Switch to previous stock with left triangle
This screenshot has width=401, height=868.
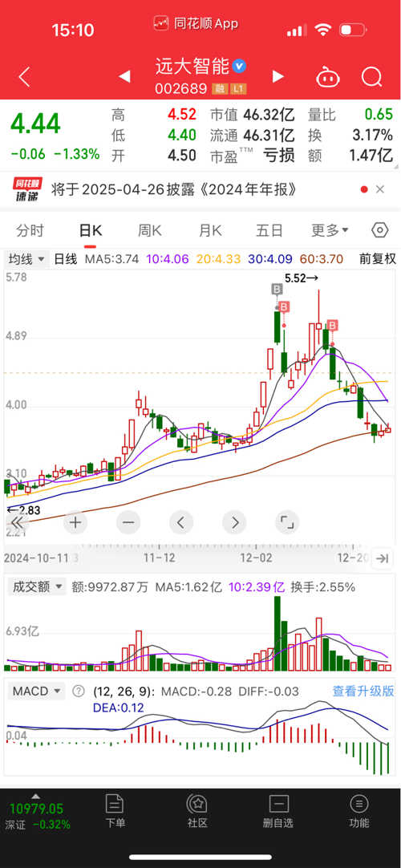[x=125, y=76]
